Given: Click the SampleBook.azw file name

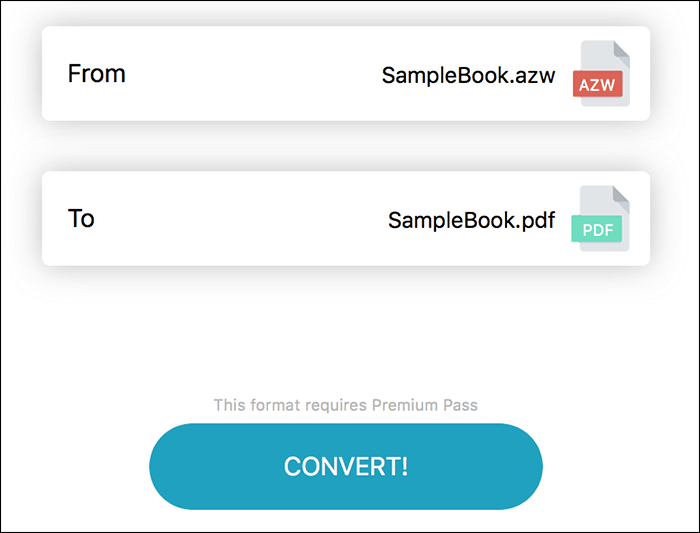Looking at the screenshot, I should coord(468,75).
